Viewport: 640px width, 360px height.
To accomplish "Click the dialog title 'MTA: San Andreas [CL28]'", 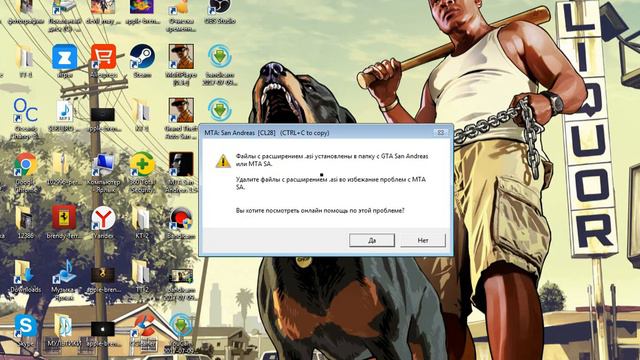I will click(x=240, y=133).
